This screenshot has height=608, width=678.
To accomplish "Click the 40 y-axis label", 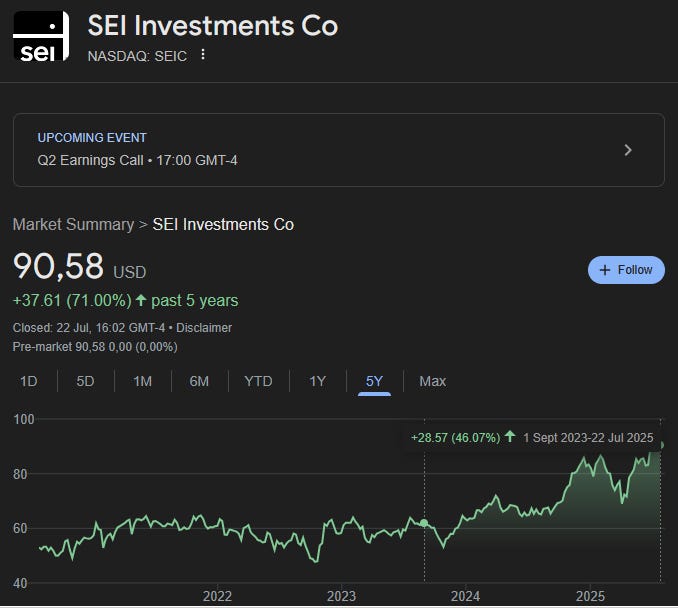I will click(20, 583).
